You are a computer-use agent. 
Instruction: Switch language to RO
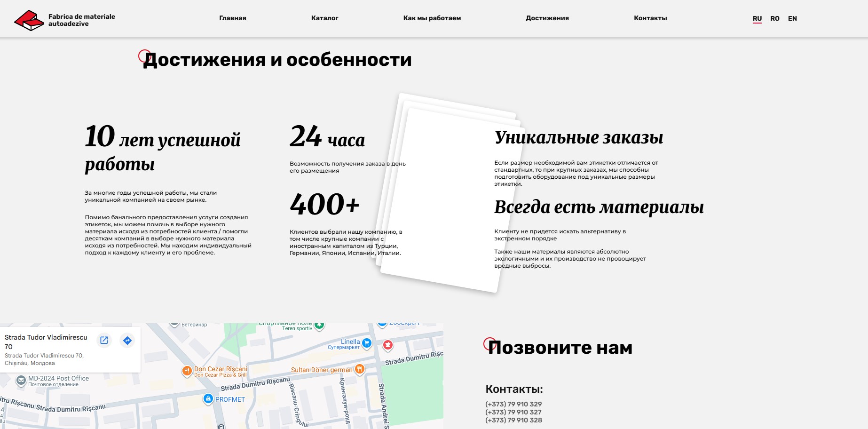pos(775,19)
